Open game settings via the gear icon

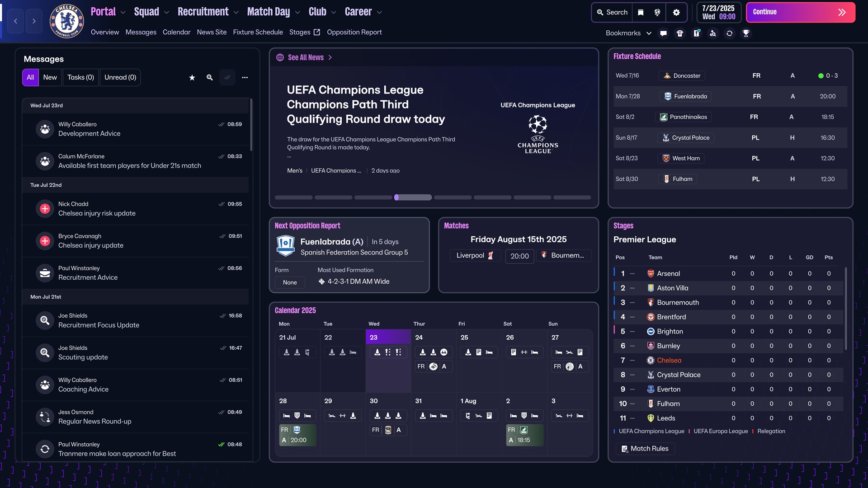676,12
